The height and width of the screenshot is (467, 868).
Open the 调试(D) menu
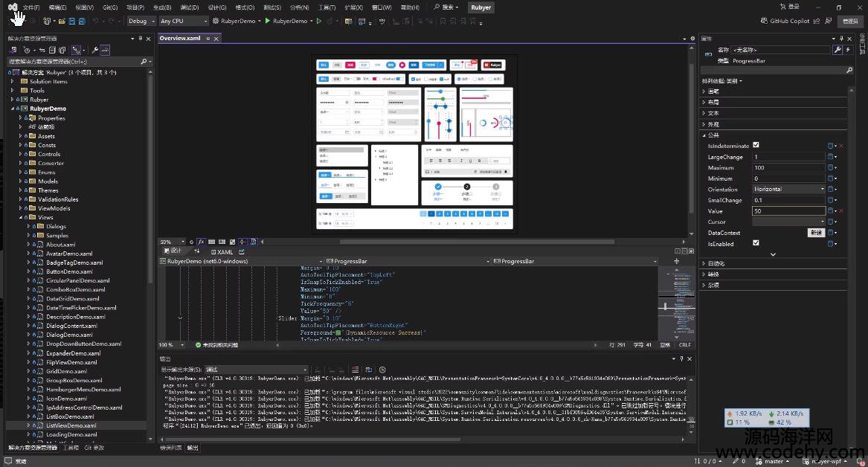coord(190,7)
